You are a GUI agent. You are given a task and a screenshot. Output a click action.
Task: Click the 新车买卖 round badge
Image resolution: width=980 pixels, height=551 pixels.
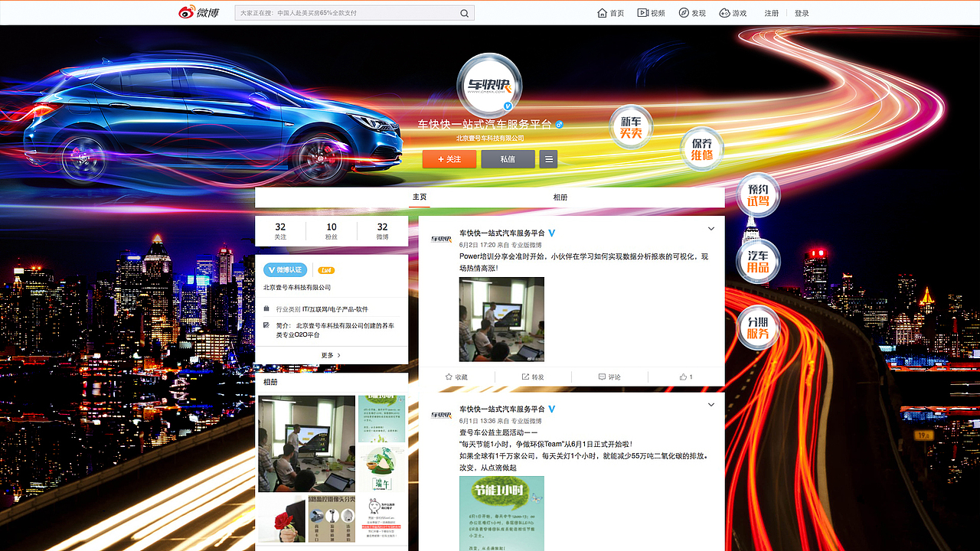pyautogui.click(x=631, y=127)
